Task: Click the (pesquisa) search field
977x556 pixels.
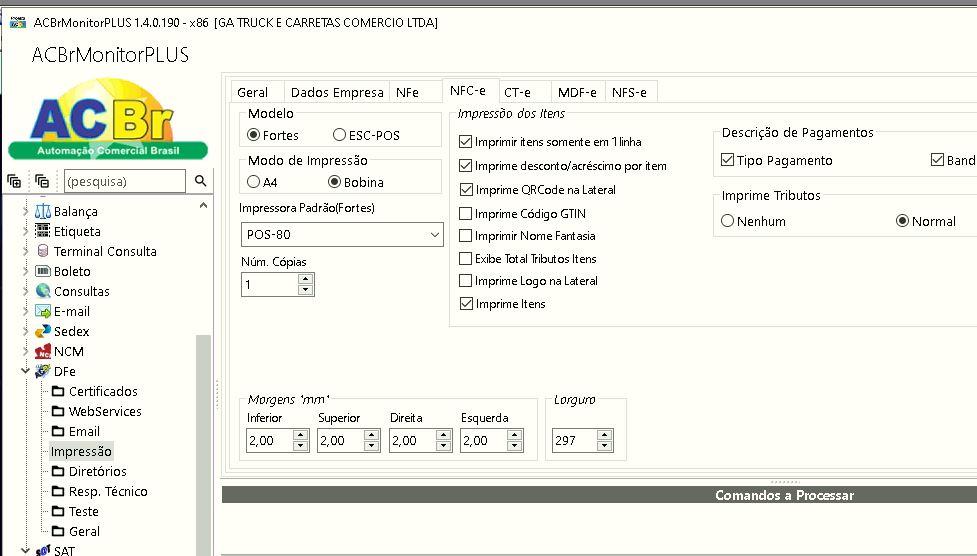Action: click(x=125, y=181)
